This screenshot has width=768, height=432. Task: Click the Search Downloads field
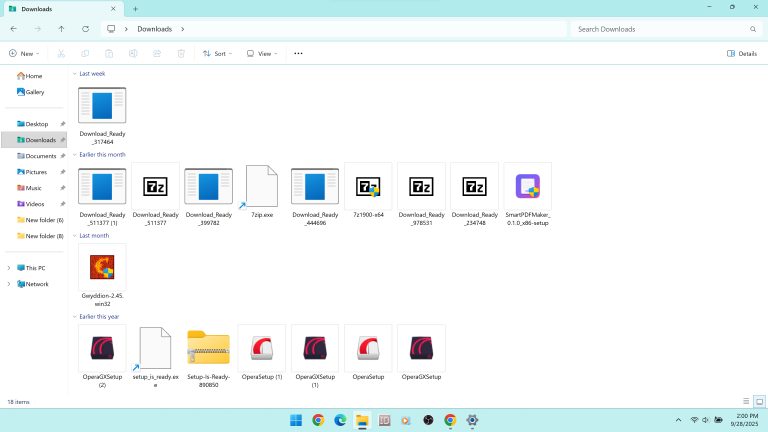(x=660, y=29)
